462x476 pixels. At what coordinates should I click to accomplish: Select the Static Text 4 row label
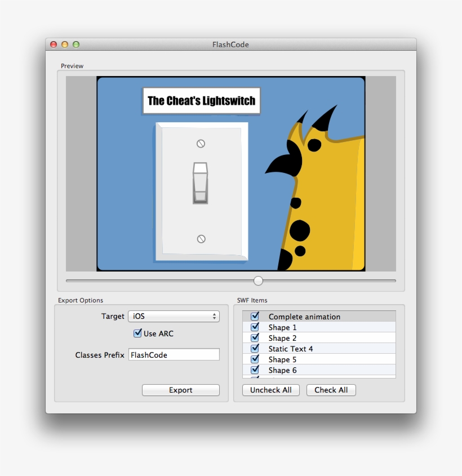291,349
